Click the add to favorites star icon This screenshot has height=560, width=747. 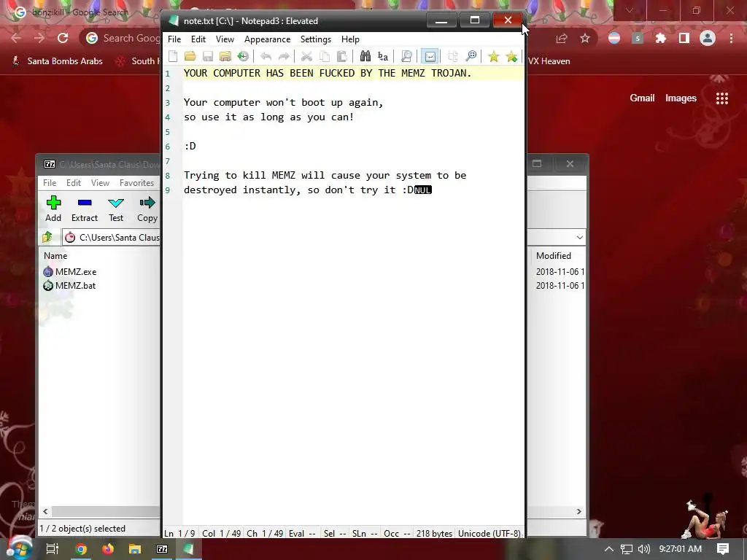pyautogui.click(x=511, y=57)
